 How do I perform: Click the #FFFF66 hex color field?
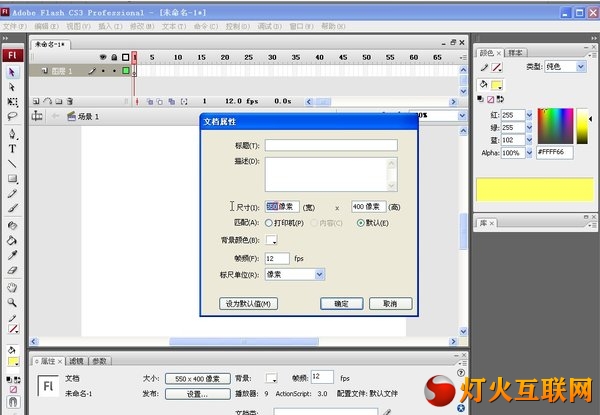coord(554,152)
